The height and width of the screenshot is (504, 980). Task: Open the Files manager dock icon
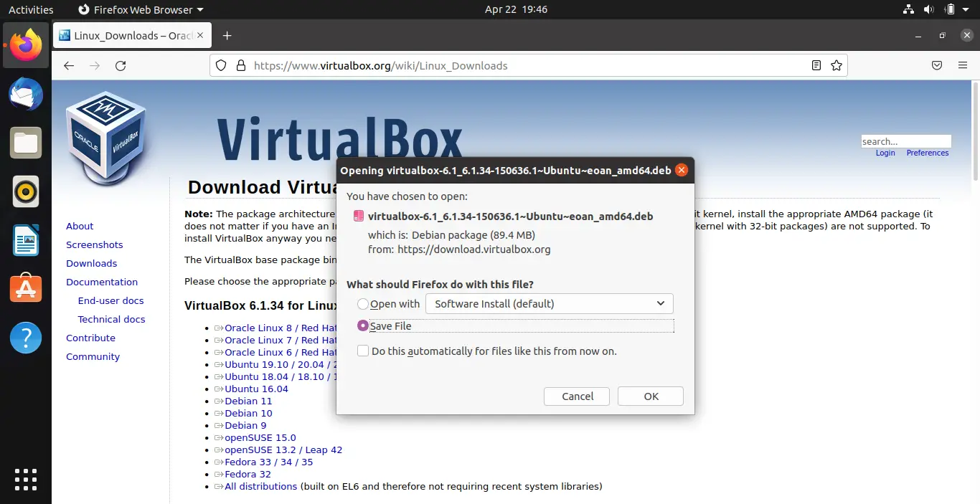(26, 143)
